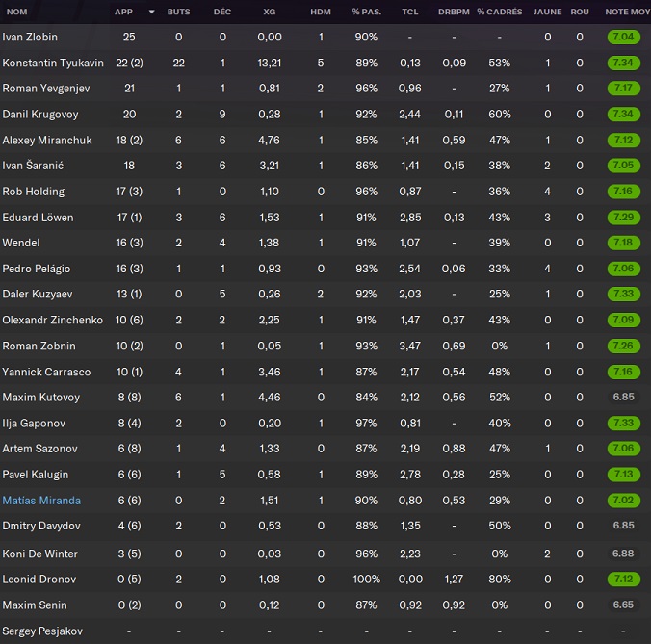Open player Pavel Kalugin
This screenshot has width=651, height=644.
[x=36, y=475]
